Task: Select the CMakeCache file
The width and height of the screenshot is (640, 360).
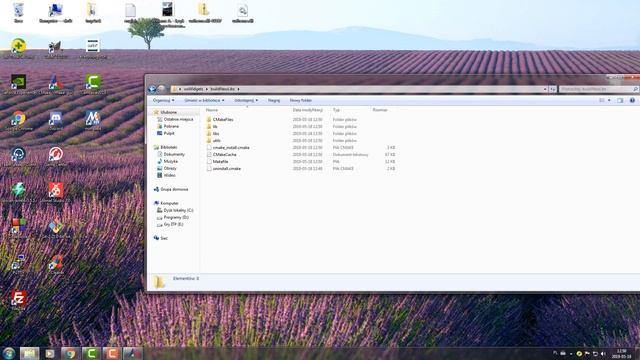Action: (x=224, y=155)
